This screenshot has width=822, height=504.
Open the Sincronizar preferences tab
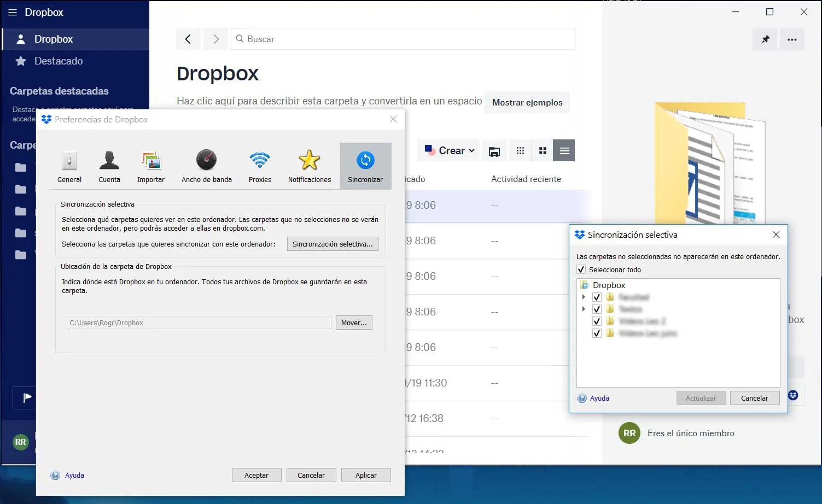pyautogui.click(x=365, y=166)
